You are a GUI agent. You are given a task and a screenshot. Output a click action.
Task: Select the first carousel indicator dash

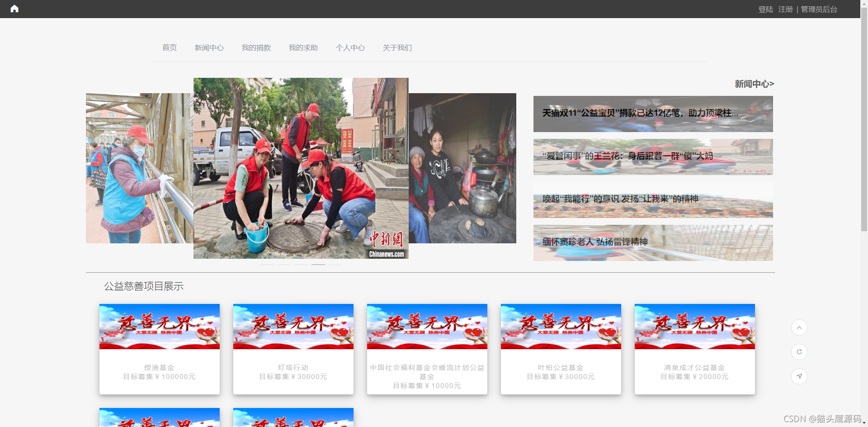267,264
